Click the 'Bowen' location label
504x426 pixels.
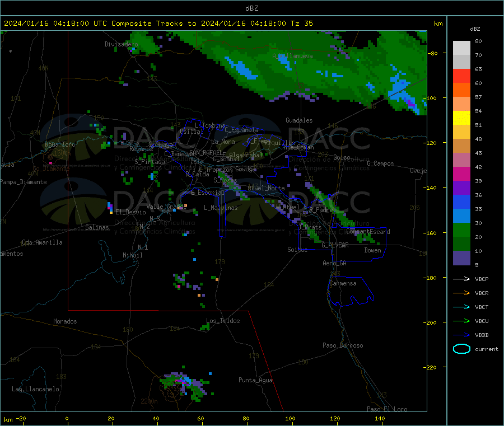tap(372, 250)
